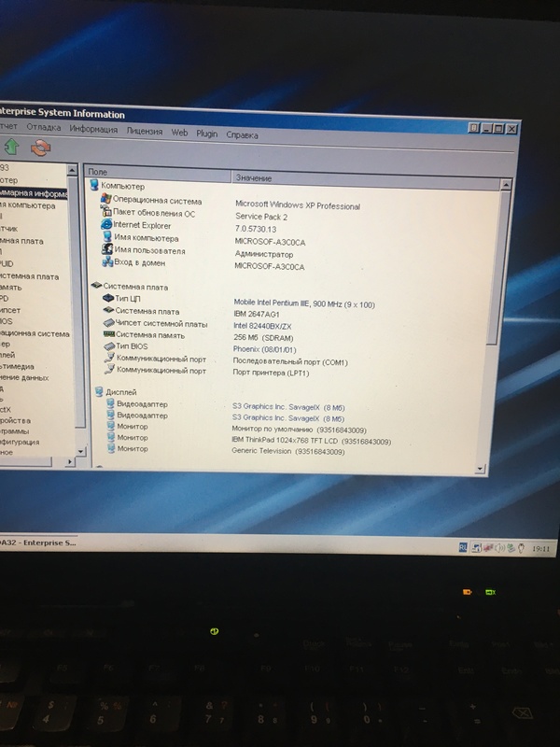Click the Internet Explorer row icon
This screenshot has width=560, height=747.
106,223
